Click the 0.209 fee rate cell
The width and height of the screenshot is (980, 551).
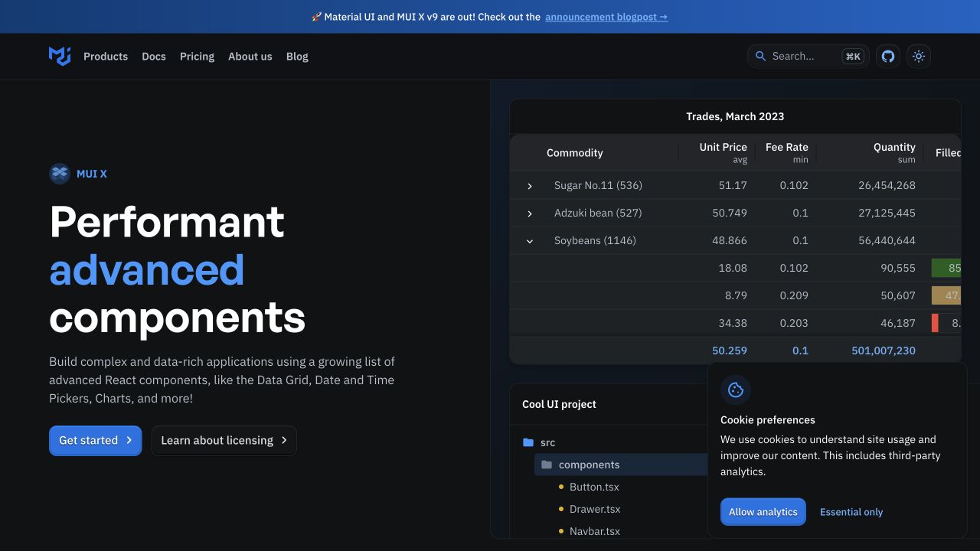tap(794, 295)
